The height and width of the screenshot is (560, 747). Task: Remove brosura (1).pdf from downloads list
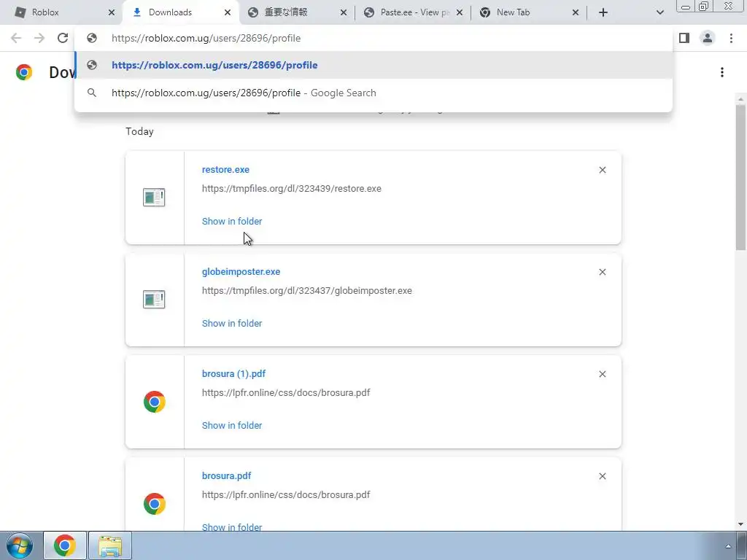pyautogui.click(x=602, y=374)
